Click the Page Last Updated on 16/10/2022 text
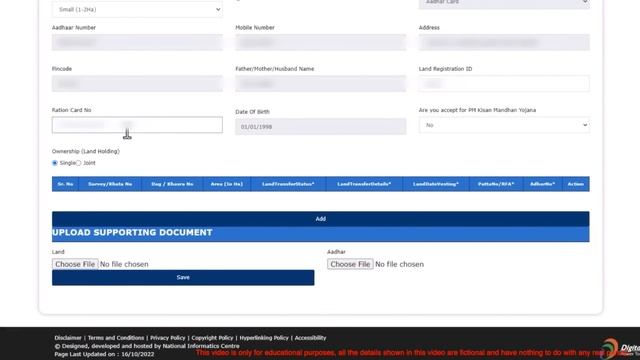 104,354
